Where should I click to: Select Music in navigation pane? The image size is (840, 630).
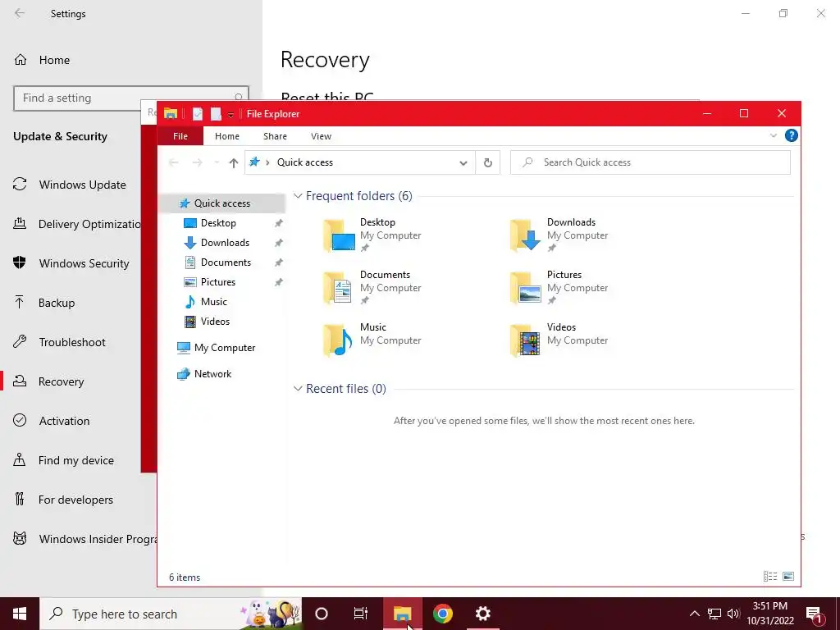pyautogui.click(x=214, y=302)
